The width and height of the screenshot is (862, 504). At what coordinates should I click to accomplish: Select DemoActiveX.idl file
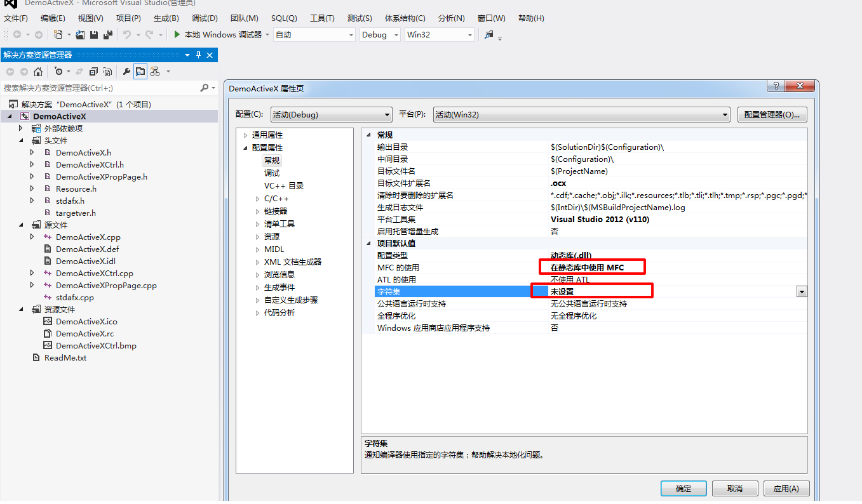coord(86,261)
